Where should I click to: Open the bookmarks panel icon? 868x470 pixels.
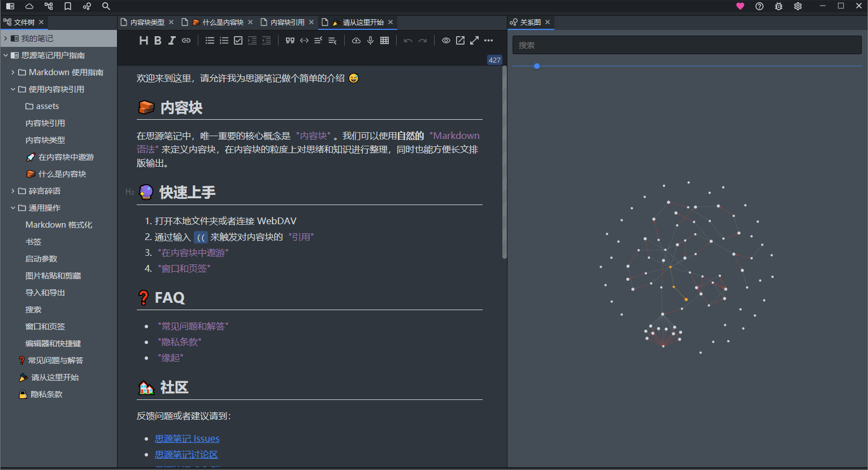tap(68, 6)
